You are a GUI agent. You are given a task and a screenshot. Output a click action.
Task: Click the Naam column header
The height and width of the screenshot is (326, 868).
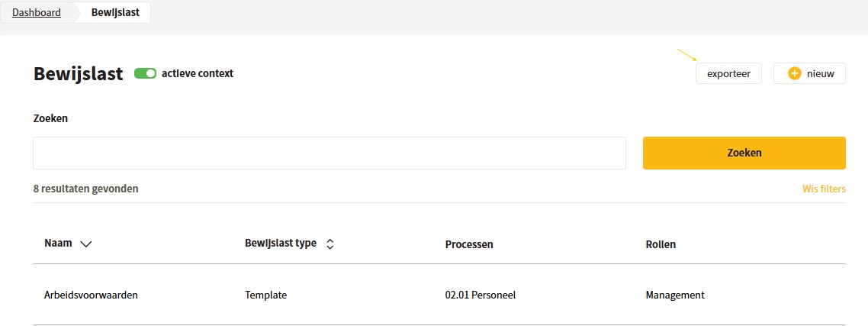pos(58,244)
